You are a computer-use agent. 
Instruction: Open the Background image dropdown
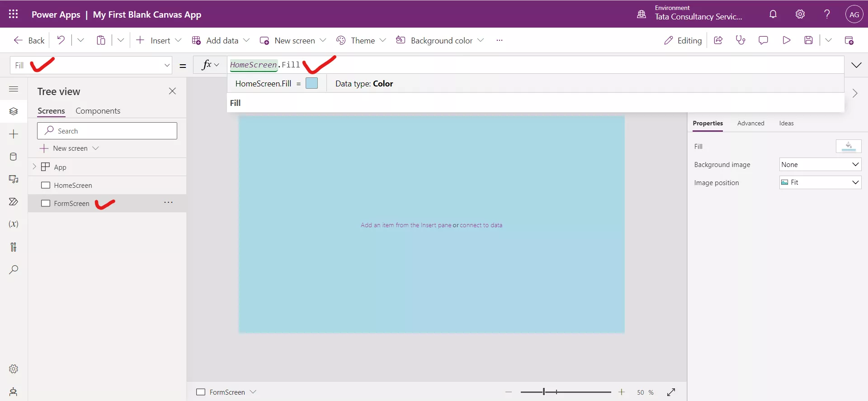pos(820,164)
